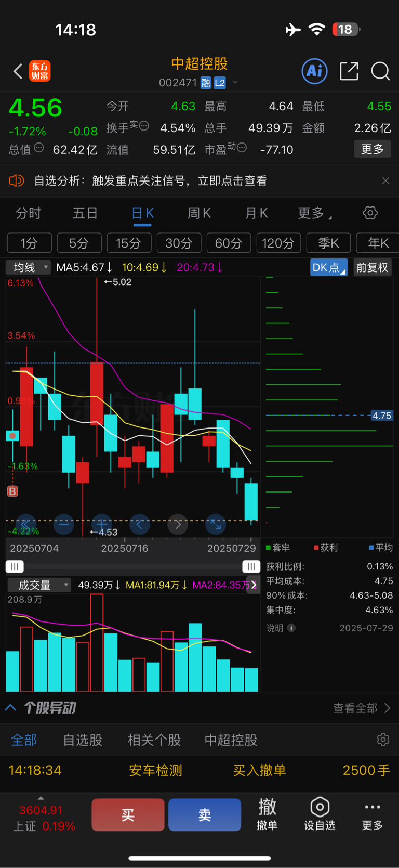Collapse the 个股异动 section chevron
Image resolution: width=399 pixels, height=868 pixels.
(x=10, y=708)
